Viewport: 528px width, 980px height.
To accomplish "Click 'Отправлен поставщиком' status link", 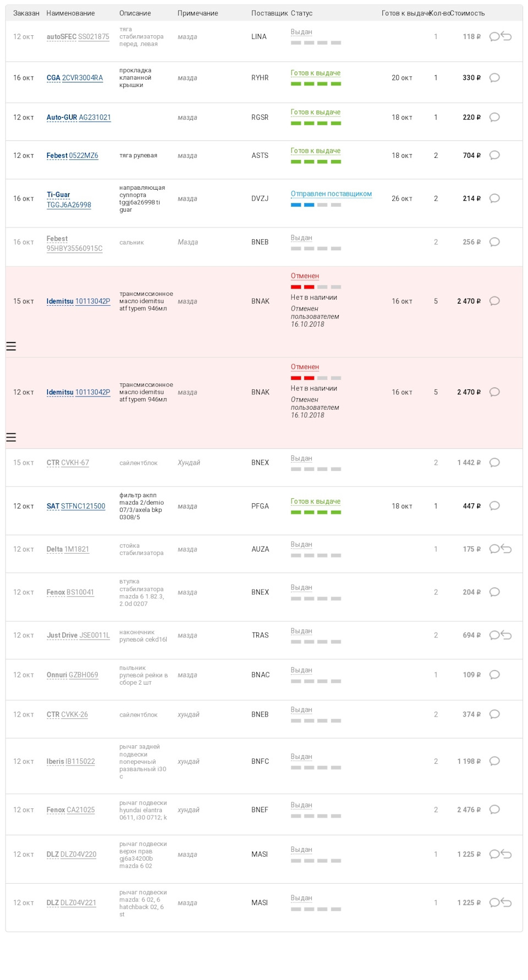I will pos(331,194).
